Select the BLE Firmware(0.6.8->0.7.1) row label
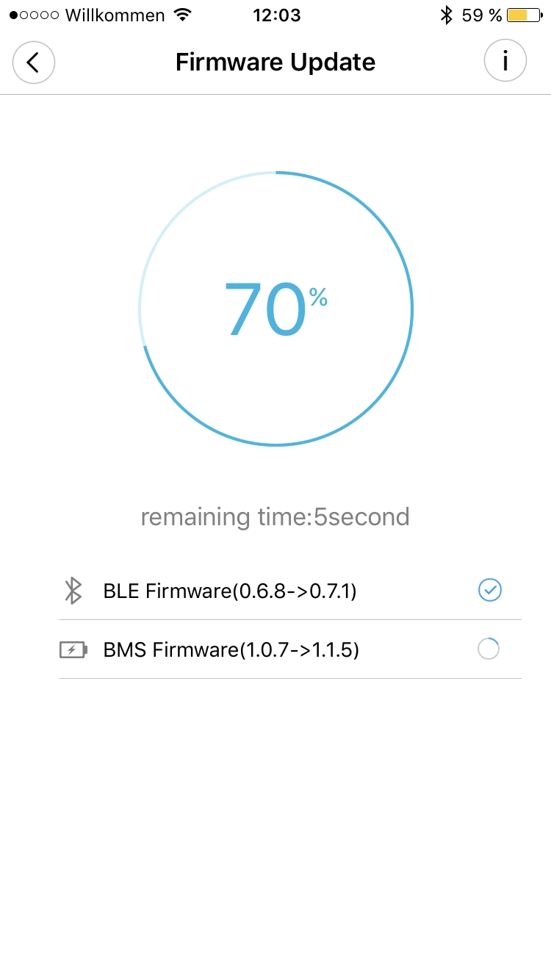Screen dimensions: 551x980 pyautogui.click(x=230, y=590)
